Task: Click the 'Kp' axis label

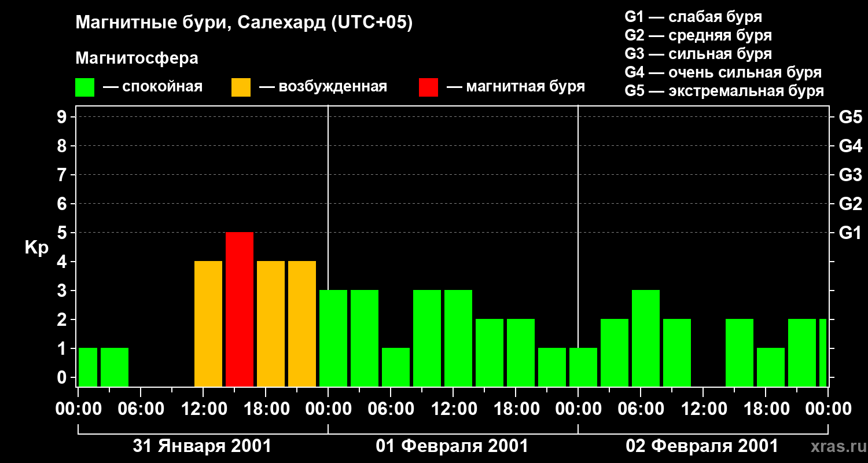Action: pos(36,248)
